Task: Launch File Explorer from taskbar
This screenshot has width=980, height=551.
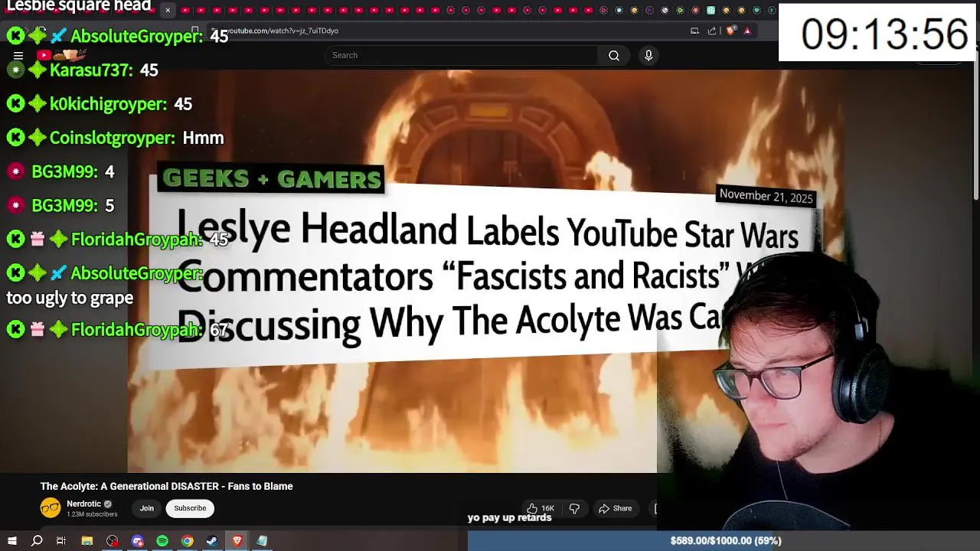Action: pos(87,541)
